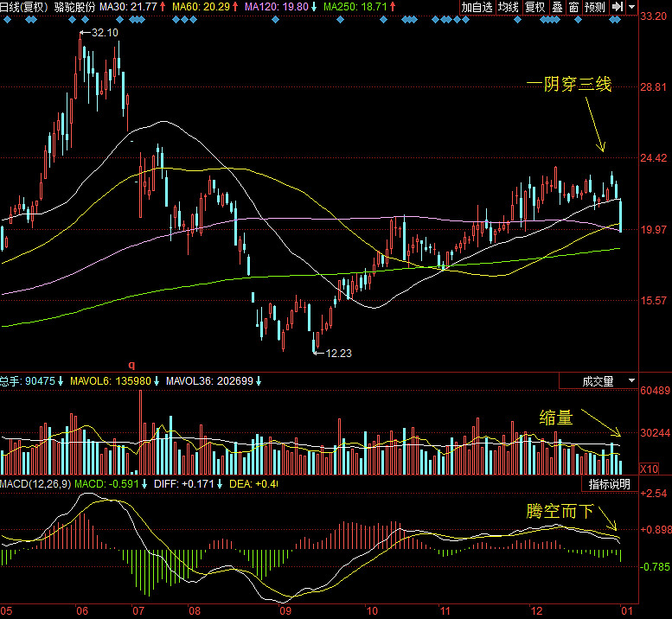The height and width of the screenshot is (619, 672).
Task: Click the red 'q' marker below chart
Action: pos(132,366)
